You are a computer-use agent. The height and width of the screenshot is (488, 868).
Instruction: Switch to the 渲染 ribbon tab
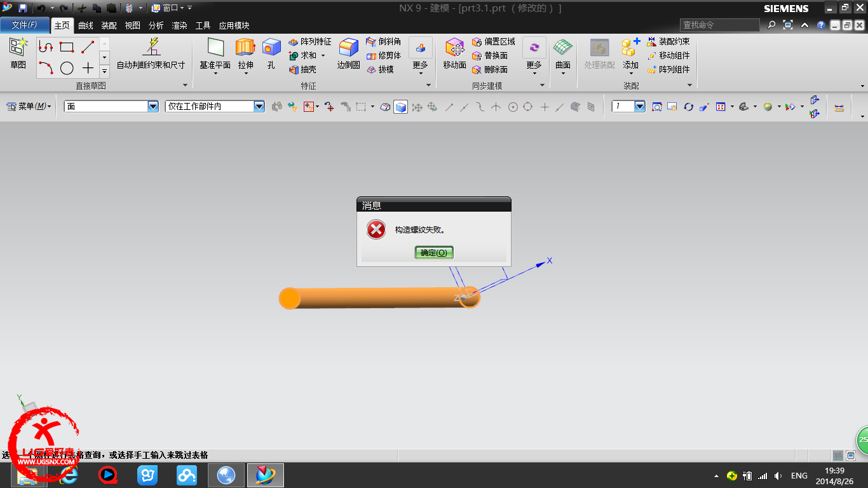(x=179, y=25)
